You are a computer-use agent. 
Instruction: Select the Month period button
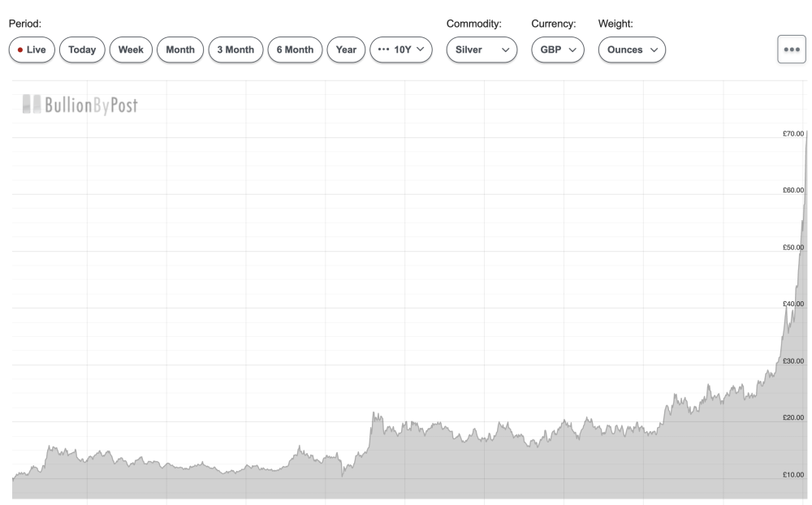180,50
